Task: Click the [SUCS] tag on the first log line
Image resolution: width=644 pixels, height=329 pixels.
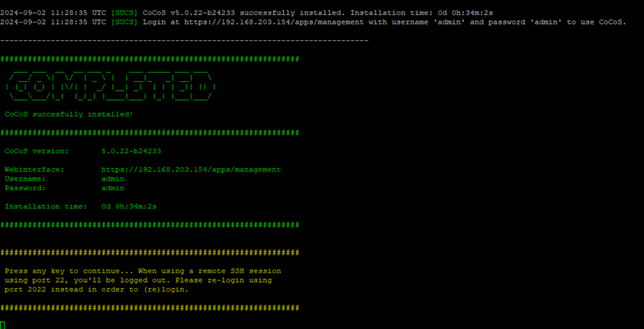Action: [x=125, y=13]
